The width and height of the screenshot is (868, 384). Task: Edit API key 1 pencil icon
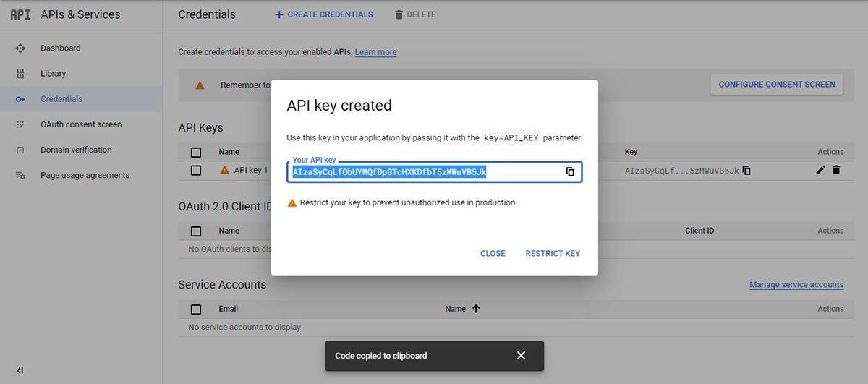820,170
